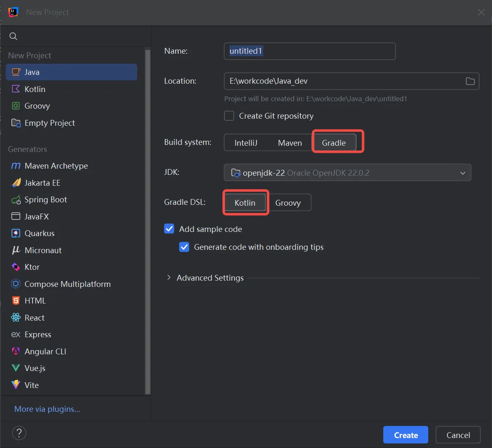The width and height of the screenshot is (492, 448).
Task: Enable Create Git repository checkbox
Action: [x=229, y=116]
